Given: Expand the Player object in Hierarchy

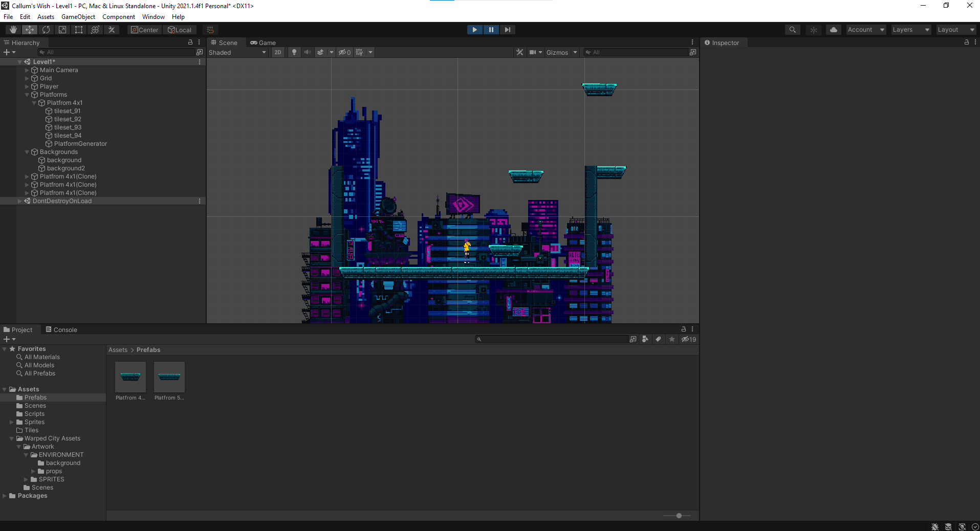Looking at the screenshot, I should pos(27,86).
